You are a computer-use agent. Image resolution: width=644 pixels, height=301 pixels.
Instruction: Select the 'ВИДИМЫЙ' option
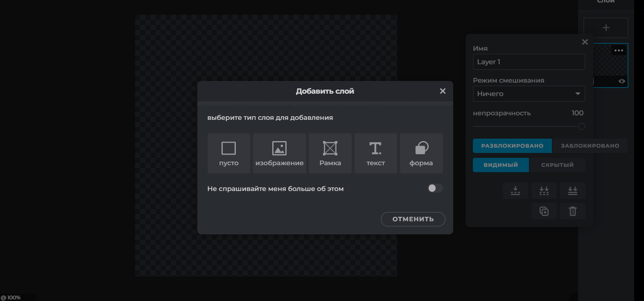tap(501, 165)
